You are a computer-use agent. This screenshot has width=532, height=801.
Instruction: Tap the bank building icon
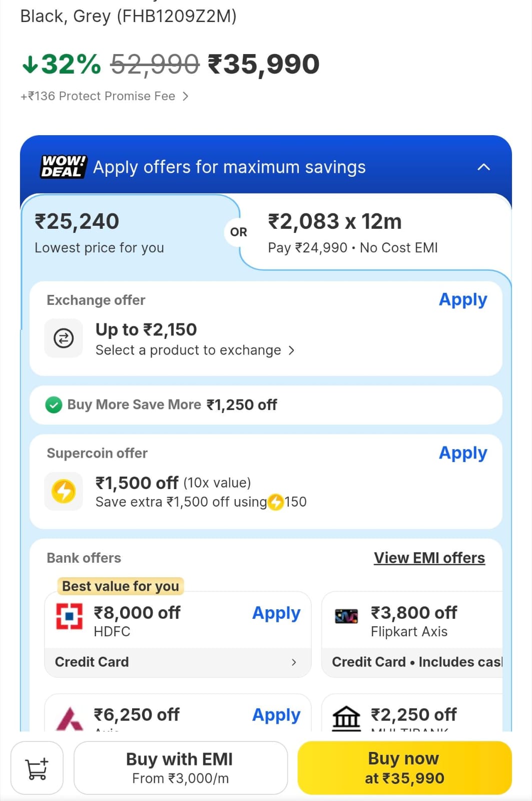coord(346,718)
